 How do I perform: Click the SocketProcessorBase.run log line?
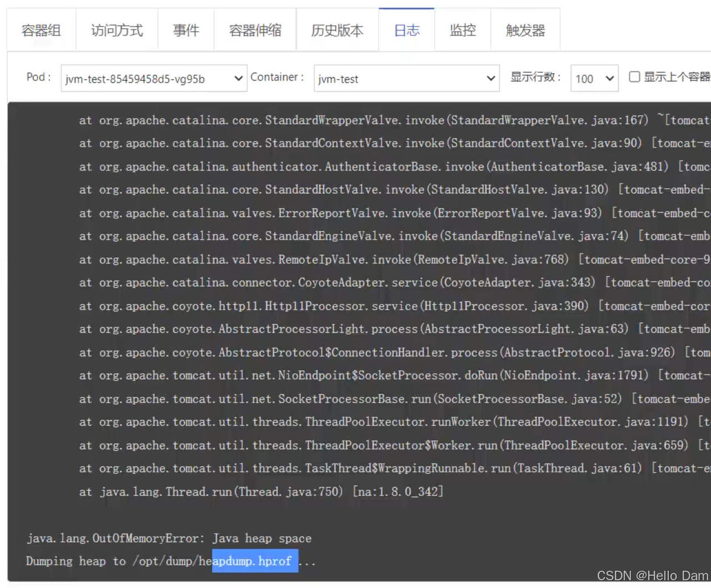tap(395, 399)
